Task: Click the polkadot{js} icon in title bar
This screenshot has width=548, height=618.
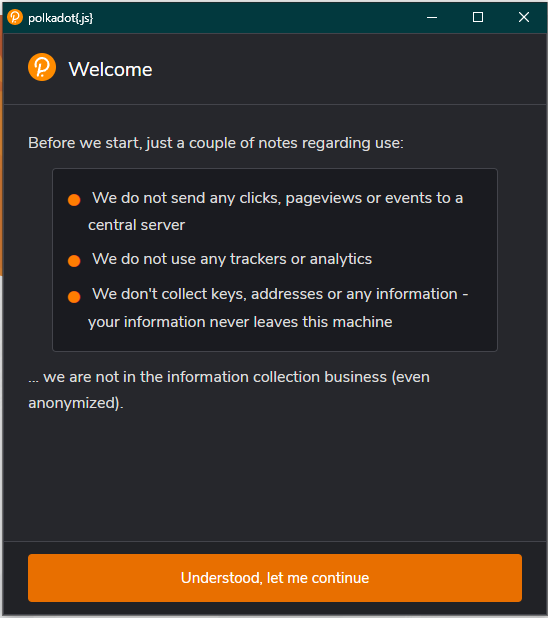Action: [x=15, y=17]
